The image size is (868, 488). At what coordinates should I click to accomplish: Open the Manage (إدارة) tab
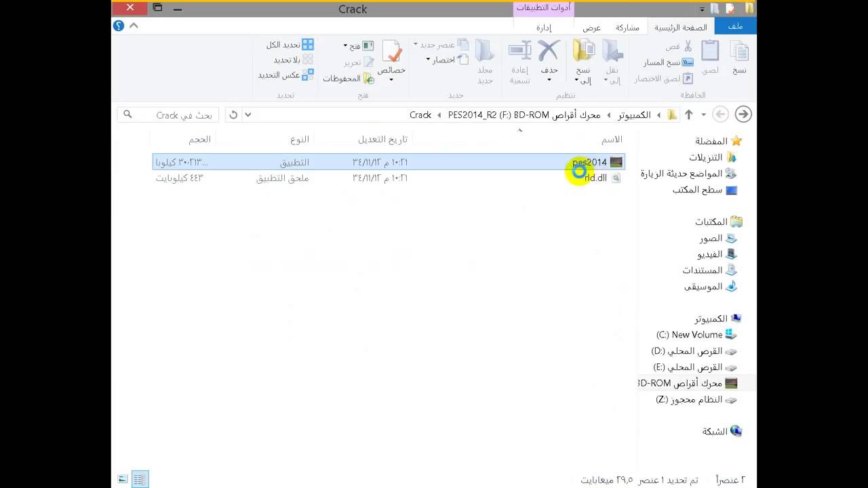(x=544, y=28)
